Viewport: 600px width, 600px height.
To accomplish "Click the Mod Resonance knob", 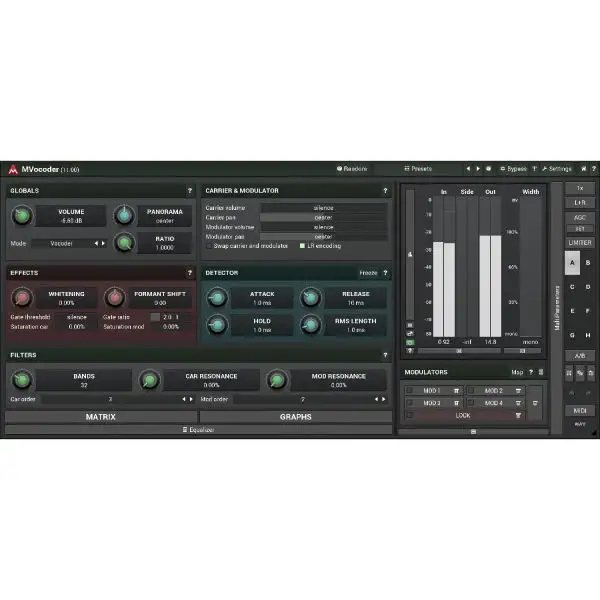I will [277, 380].
